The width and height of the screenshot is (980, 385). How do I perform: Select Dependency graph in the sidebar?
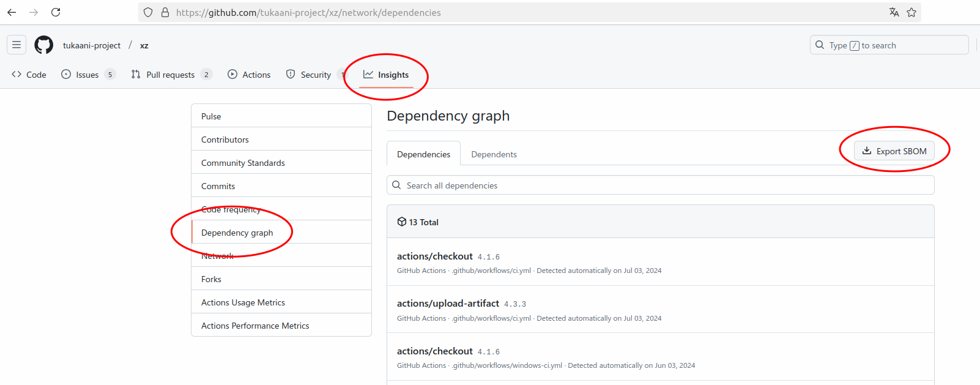tap(281, 232)
